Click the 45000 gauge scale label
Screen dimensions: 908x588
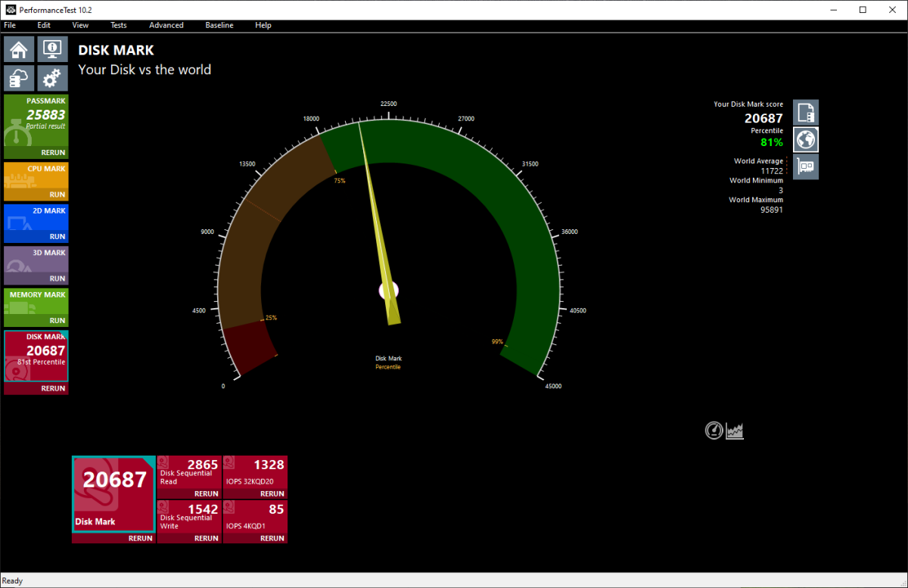[x=553, y=386]
